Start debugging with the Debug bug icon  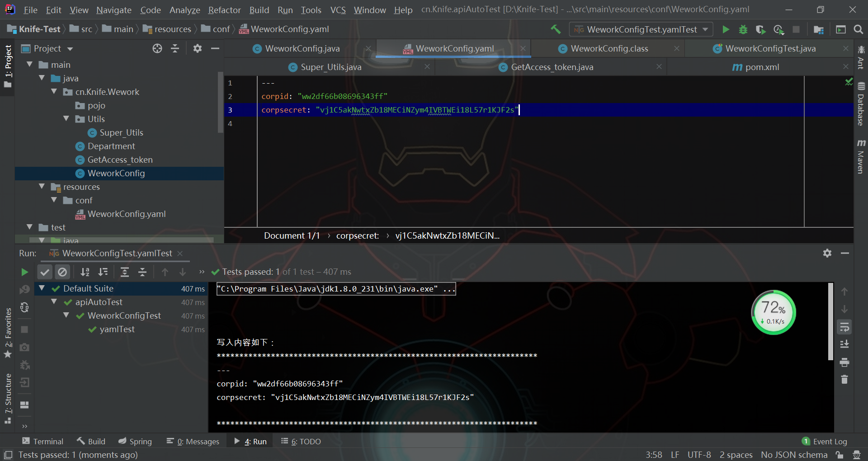coord(743,29)
